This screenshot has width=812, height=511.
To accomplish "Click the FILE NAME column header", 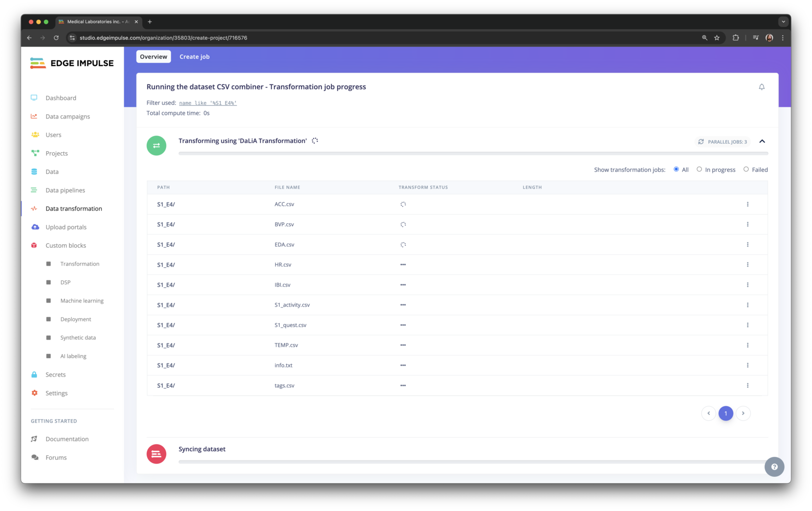I will [x=287, y=188].
